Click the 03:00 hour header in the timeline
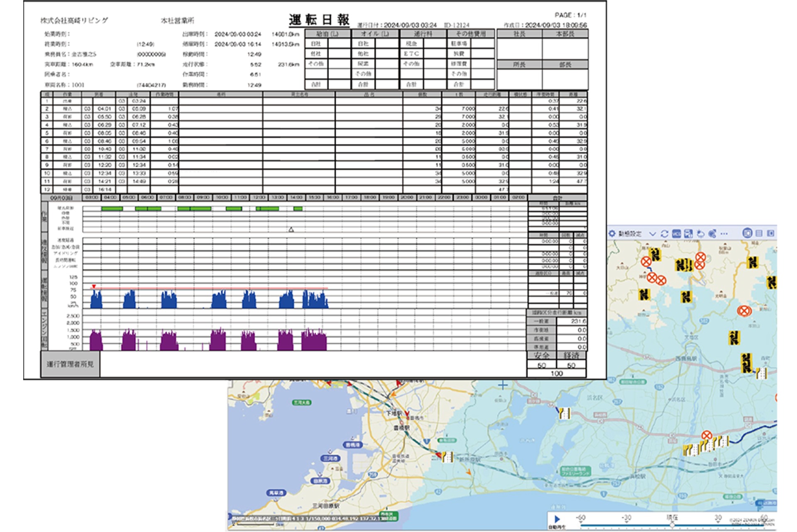Image resolution: width=797 pixels, height=532 pixels. coord(92,198)
